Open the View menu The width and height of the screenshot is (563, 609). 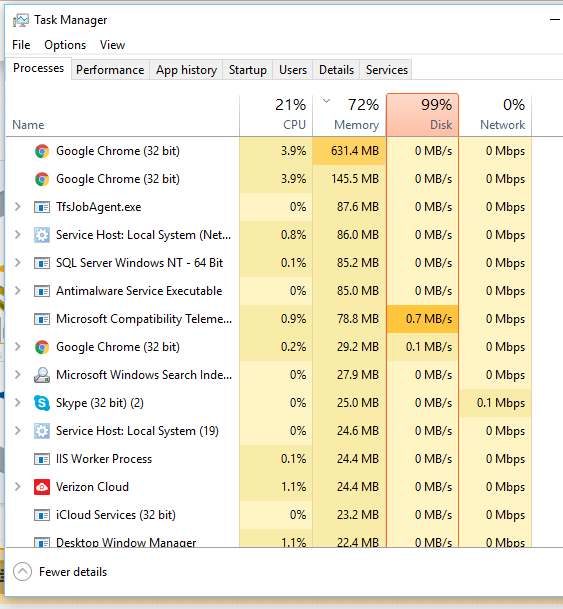click(112, 45)
